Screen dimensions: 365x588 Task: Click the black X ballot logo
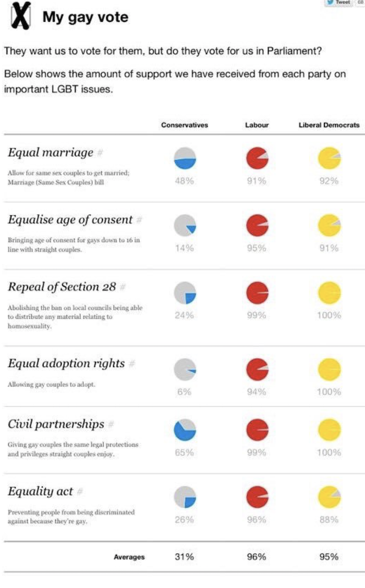pos(20,16)
